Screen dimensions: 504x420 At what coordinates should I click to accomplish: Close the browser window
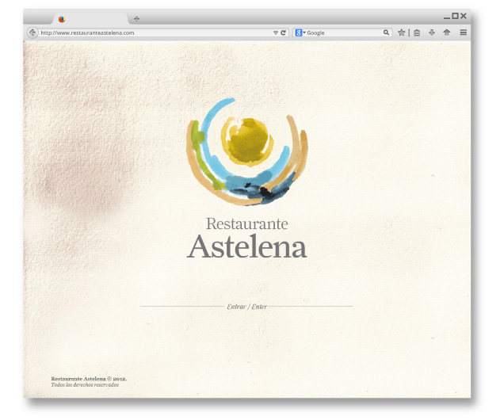[x=463, y=16]
